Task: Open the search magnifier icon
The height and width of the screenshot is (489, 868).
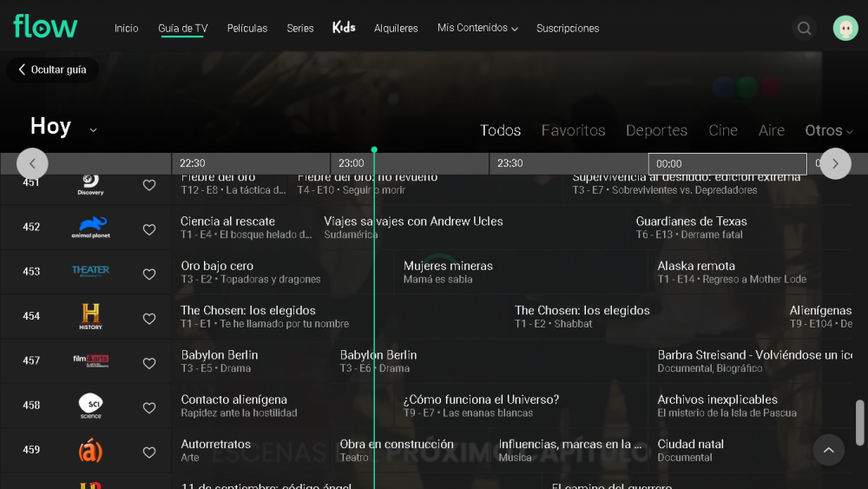Action: pos(804,29)
